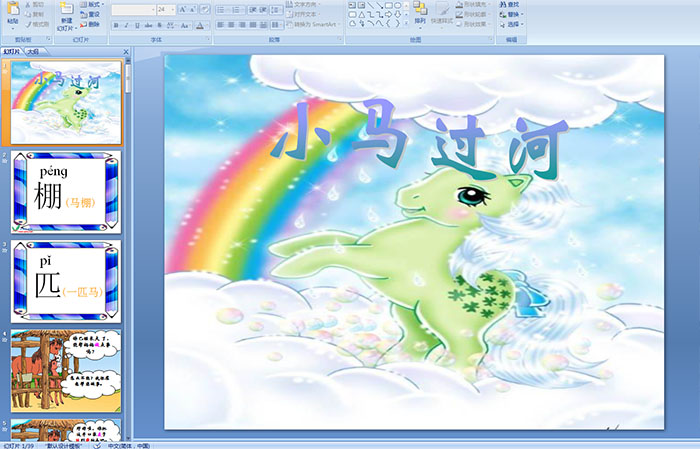Toggle strikethrough (abc) formatting
This screenshot has width=700, height=449.
tap(148, 25)
